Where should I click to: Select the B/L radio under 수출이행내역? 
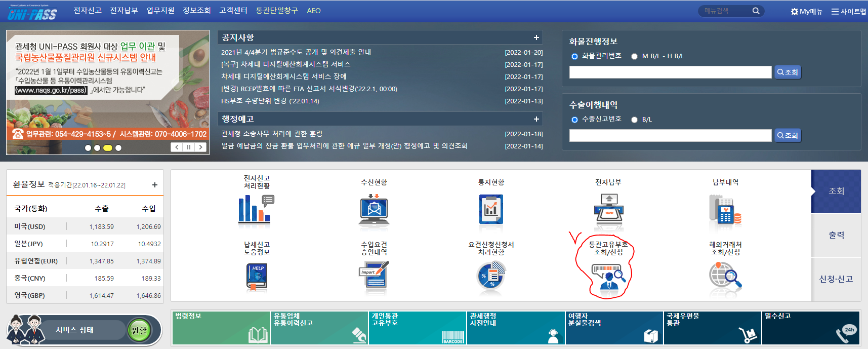[x=634, y=120]
